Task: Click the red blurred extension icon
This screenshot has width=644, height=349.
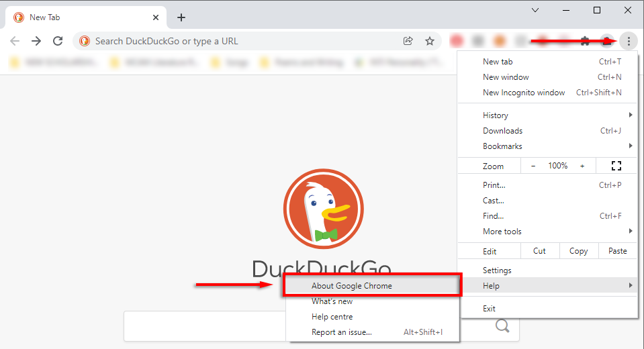Action: pos(457,41)
